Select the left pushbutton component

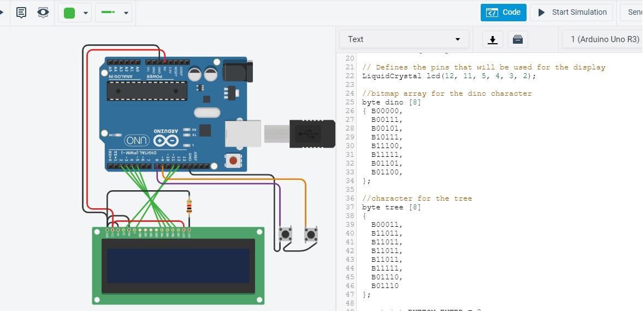(286, 234)
